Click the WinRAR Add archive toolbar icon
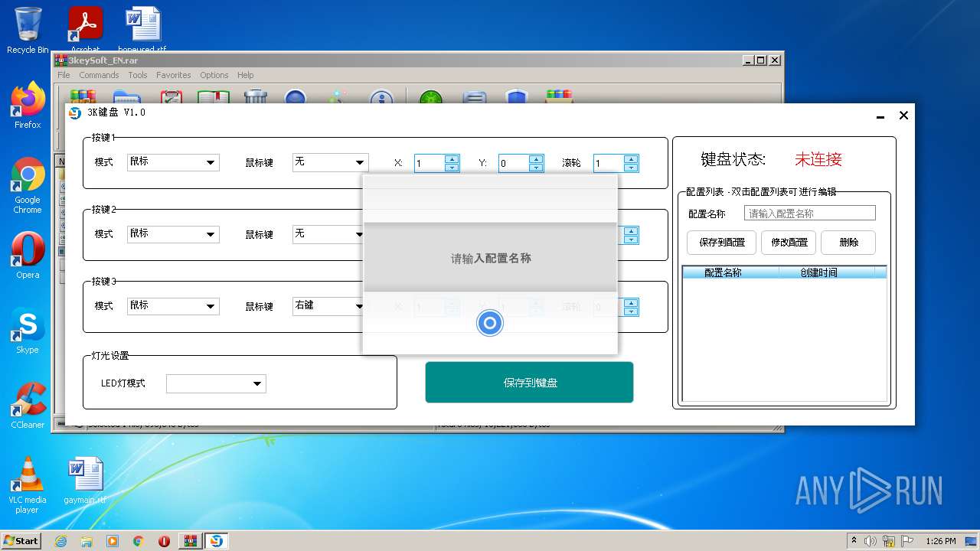Viewport: 980px width, 551px height. 83,97
